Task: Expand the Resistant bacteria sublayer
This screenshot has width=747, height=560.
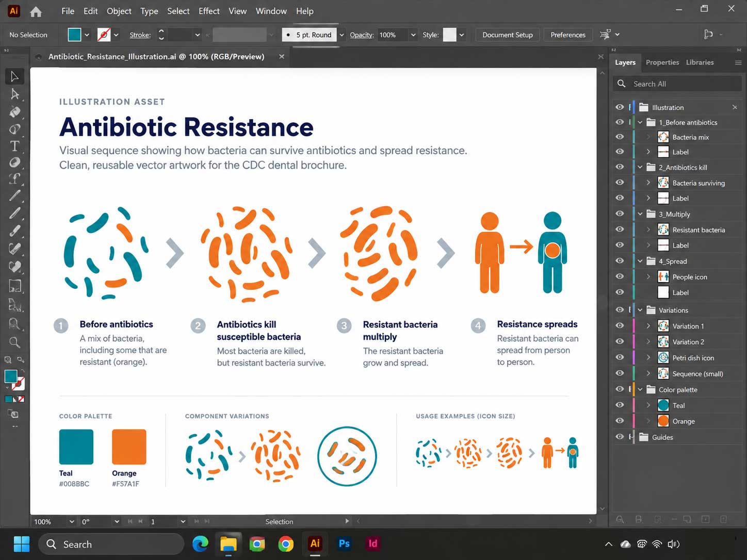Action: [x=648, y=229]
